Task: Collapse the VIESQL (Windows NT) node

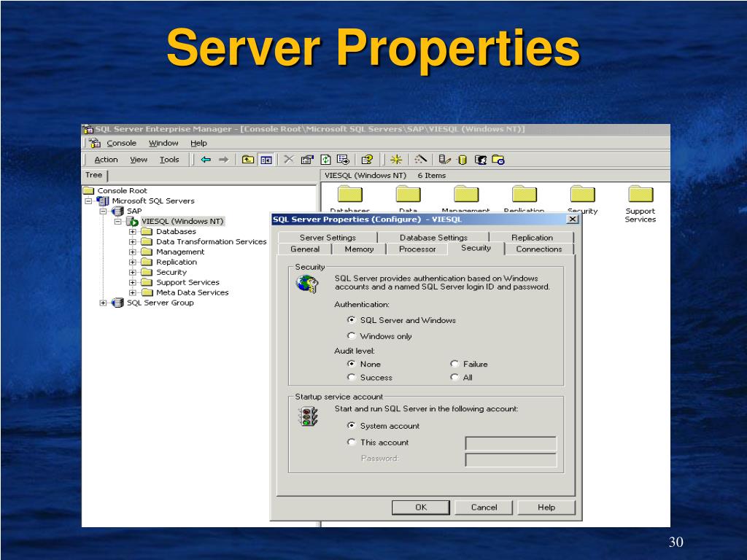Action: [x=118, y=222]
